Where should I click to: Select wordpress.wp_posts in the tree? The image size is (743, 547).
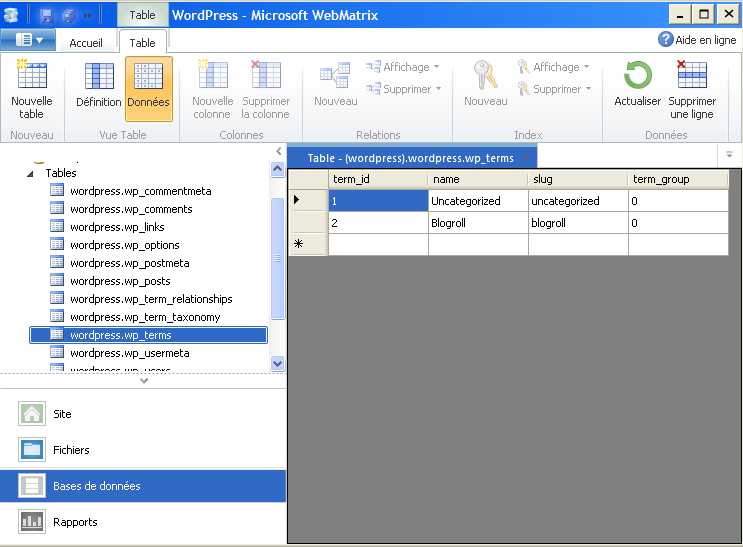tap(120, 281)
